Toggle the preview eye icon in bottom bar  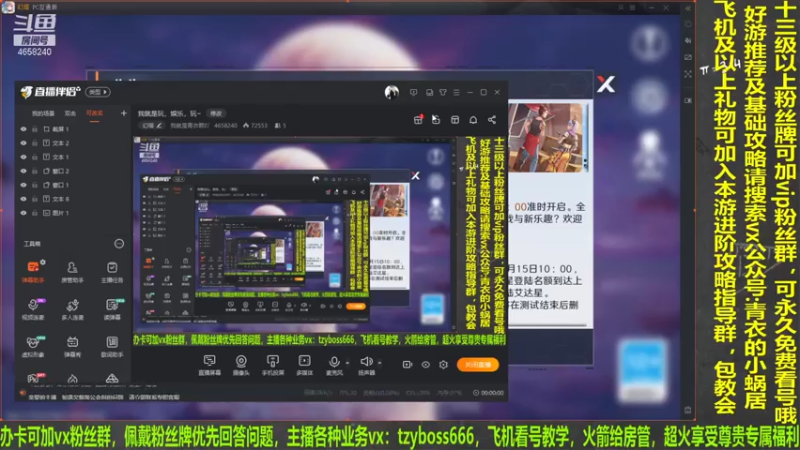tap(426, 364)
